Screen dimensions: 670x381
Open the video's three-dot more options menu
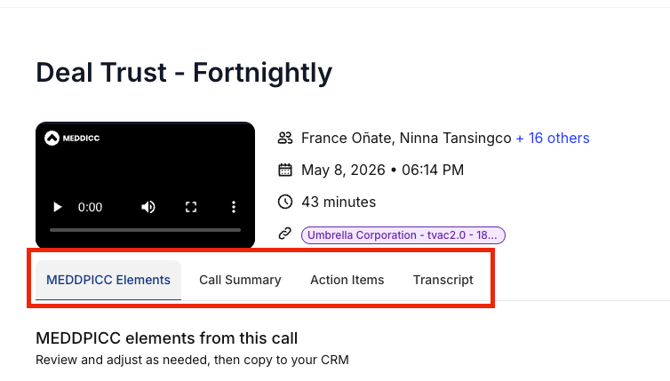pos(233,207)
